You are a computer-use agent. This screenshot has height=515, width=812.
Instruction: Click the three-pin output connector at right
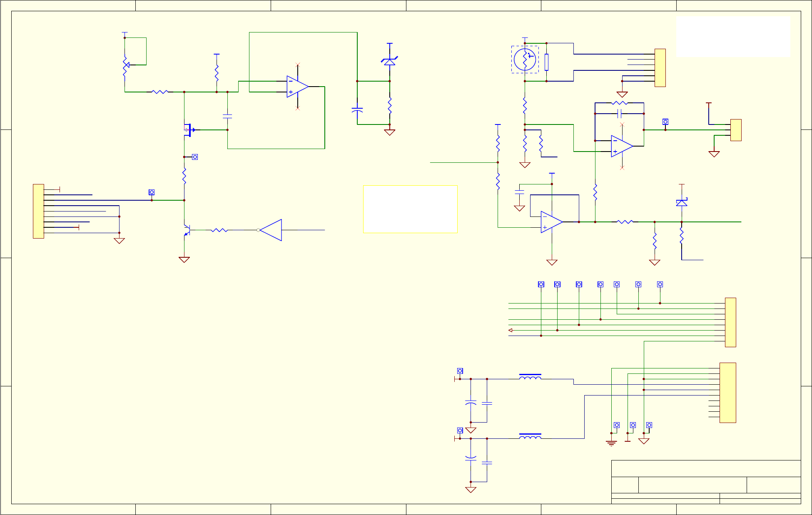click(x=736, y=130)
